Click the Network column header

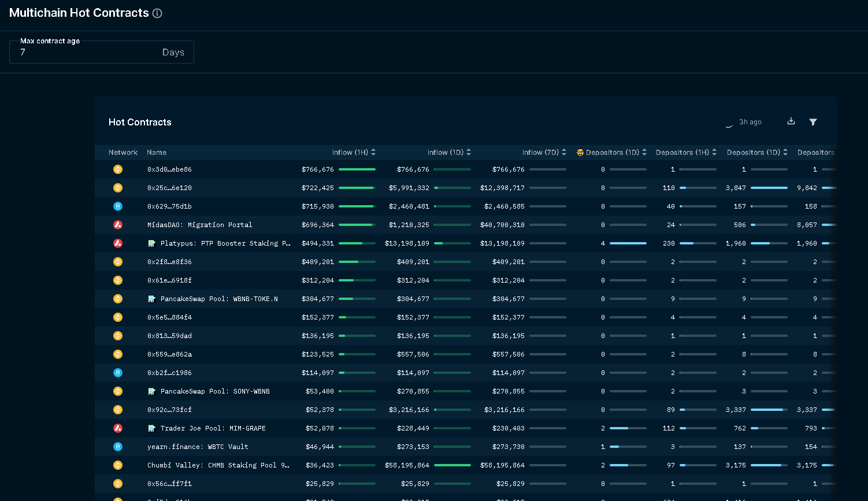click(x=123, y=153)
